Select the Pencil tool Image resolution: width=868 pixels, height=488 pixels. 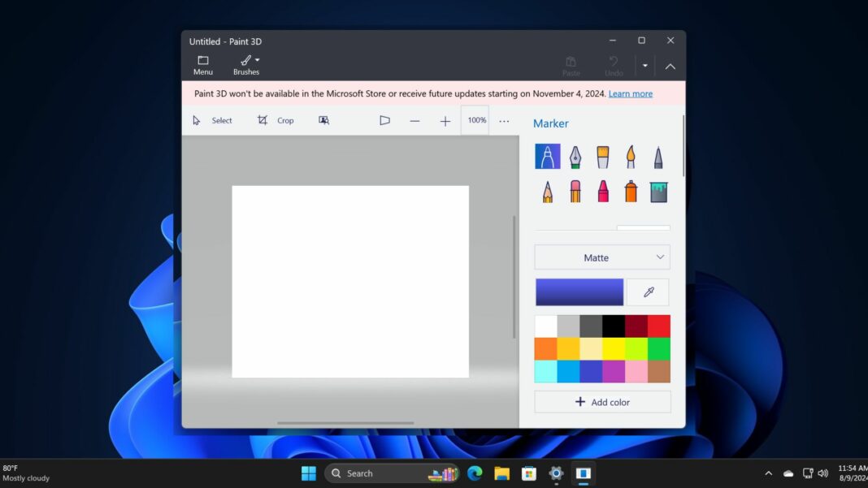(x=547, y=191)
